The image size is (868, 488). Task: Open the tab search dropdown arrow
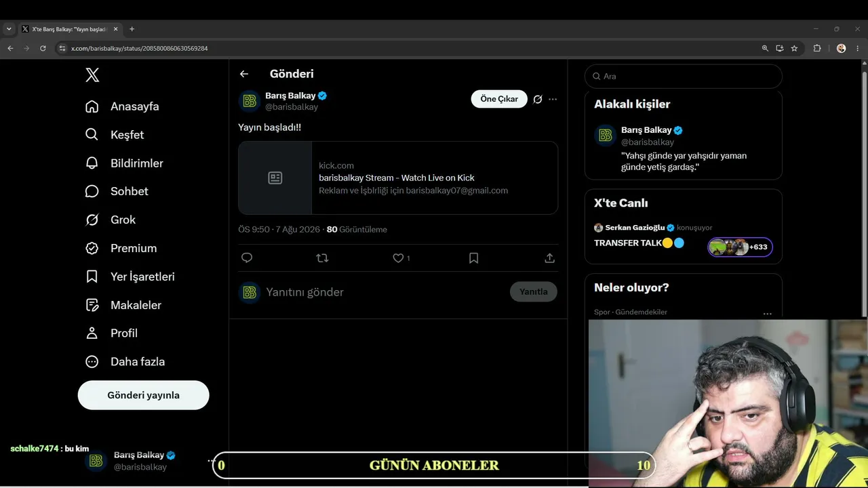(9, 29)
